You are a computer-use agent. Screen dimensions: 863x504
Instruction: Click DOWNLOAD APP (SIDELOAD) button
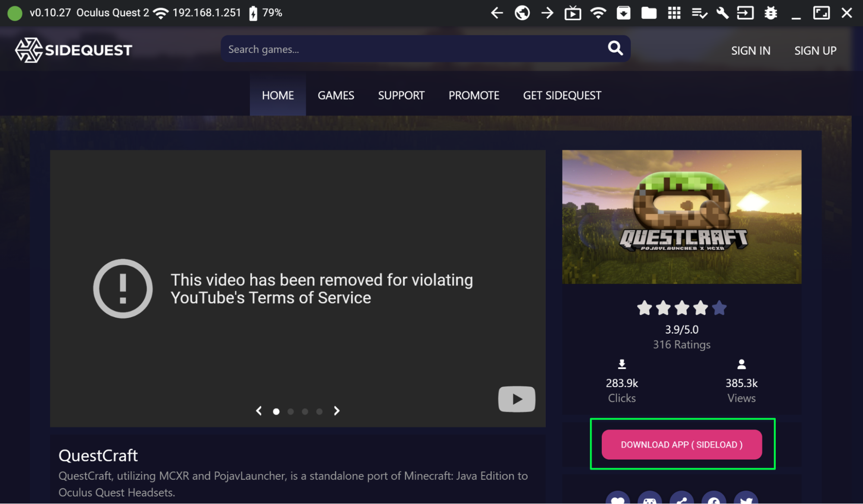tap(682, 444)
